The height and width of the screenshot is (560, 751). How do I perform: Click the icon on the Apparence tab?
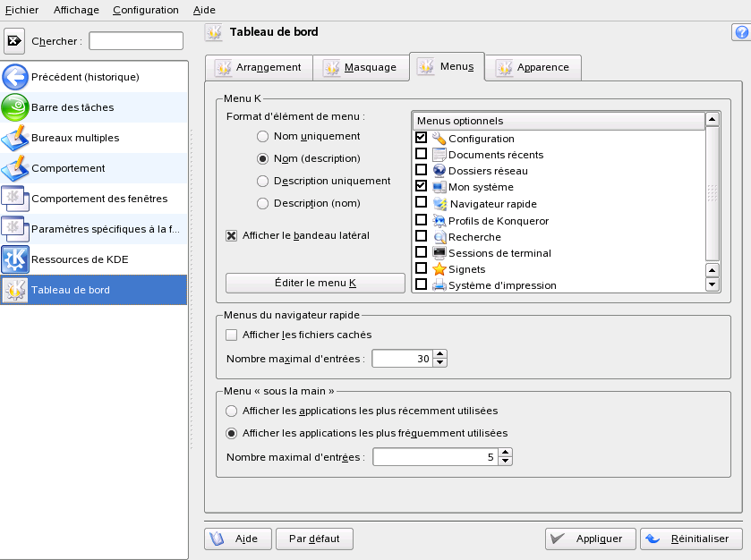pos(504,67)
